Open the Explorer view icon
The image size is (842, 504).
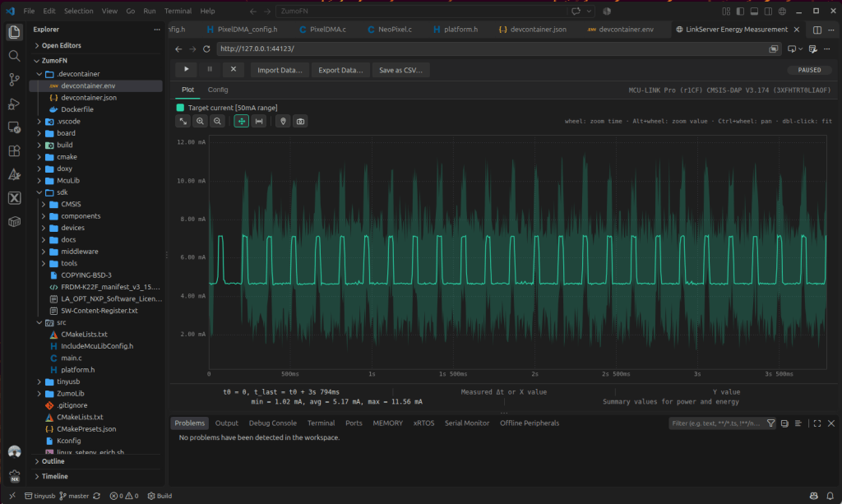click(x=15, y=32)
